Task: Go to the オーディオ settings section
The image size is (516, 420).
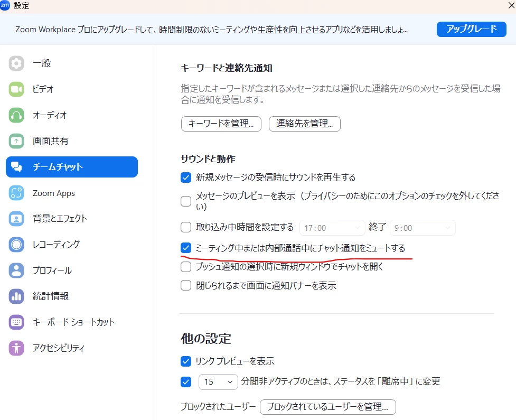Action: [72, 115]
